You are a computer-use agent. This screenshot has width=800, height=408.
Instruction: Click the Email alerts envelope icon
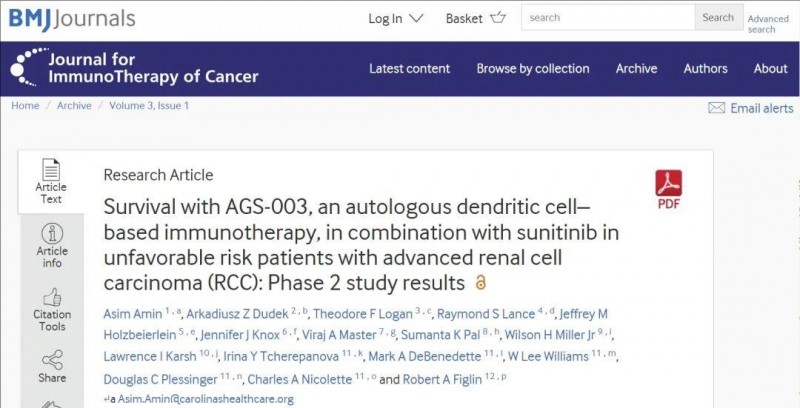point(716,108)
